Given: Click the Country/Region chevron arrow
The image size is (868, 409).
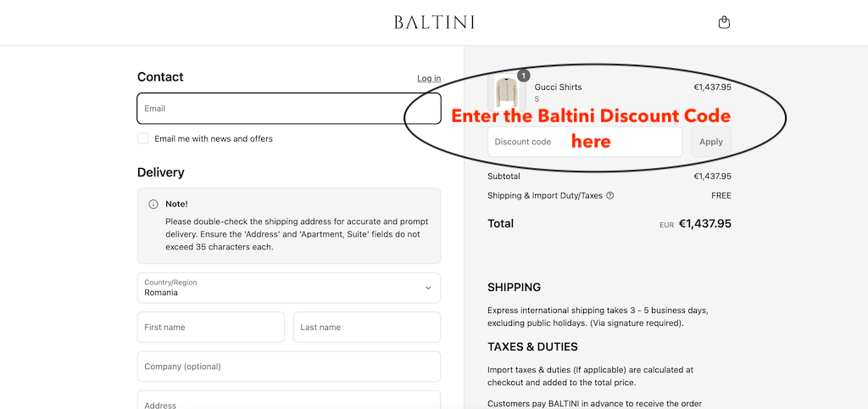Looking at the screenshot, I should (428, 289).
